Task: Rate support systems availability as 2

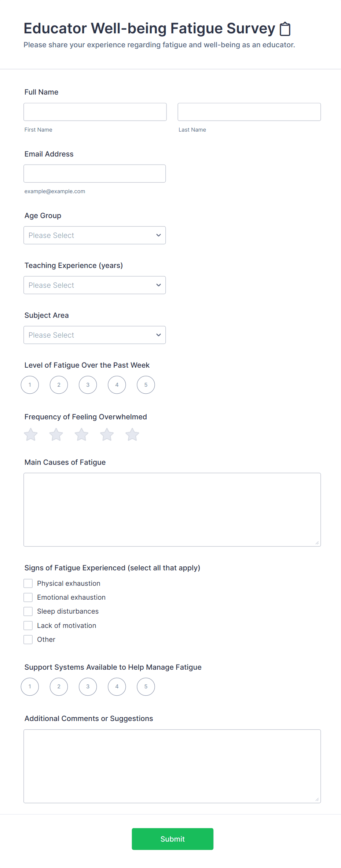Action: tap(59, 687)
